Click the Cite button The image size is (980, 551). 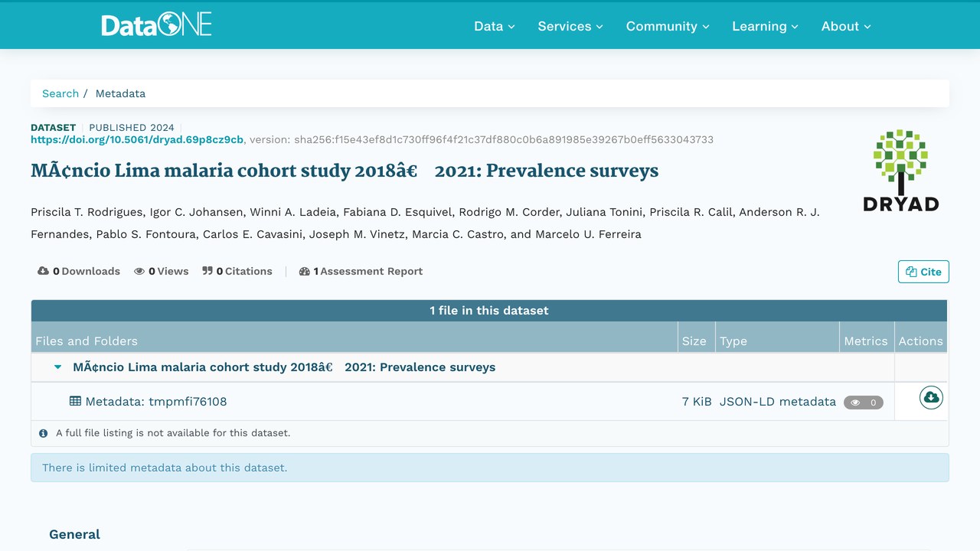(923, 272)
